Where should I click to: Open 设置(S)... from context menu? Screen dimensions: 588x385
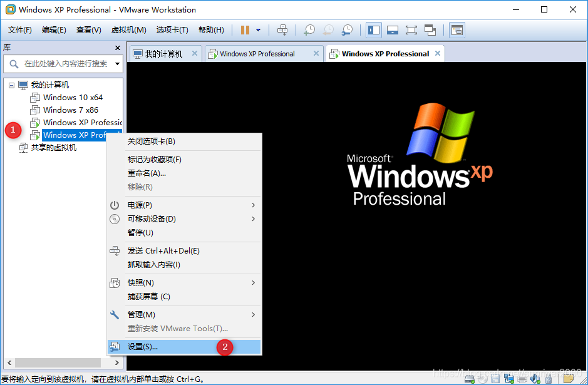[184, 347]
